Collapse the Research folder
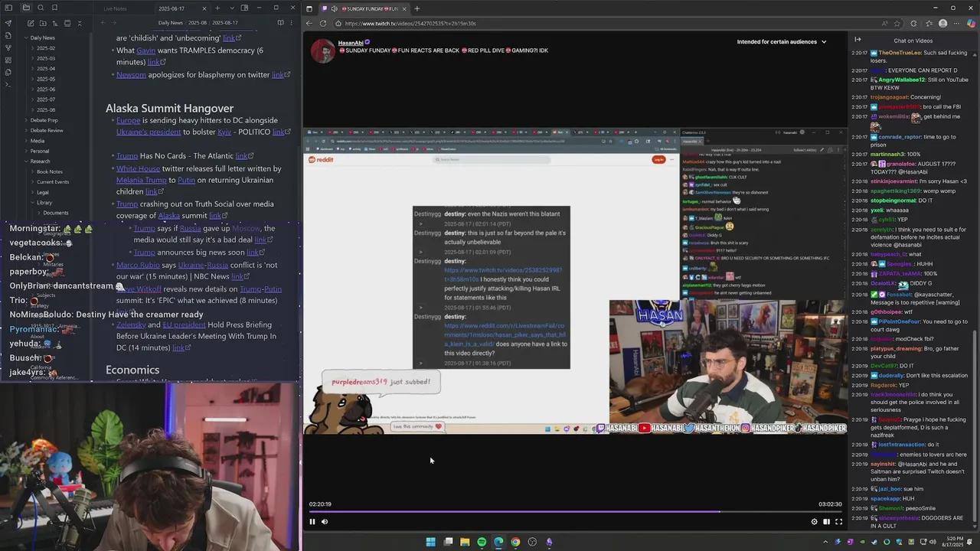The height and width of the screenshot is (551, 980). [x=40, y=161]
